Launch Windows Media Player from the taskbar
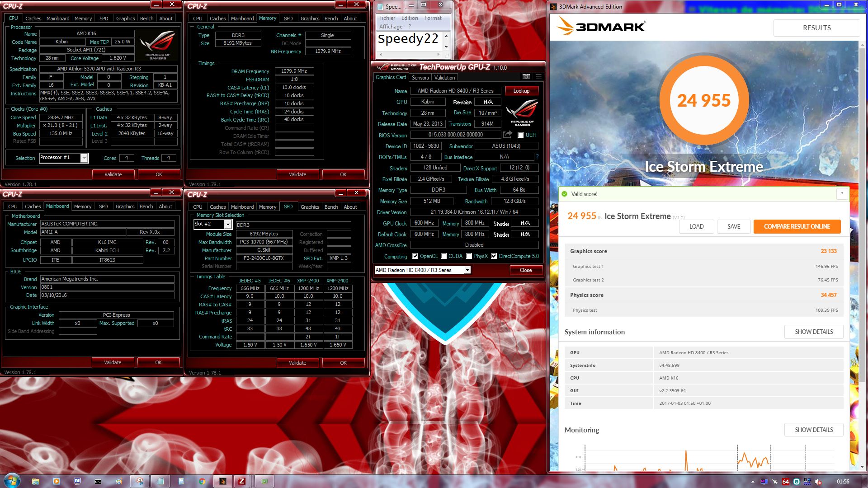868x488 pixels. coord(57,481)
